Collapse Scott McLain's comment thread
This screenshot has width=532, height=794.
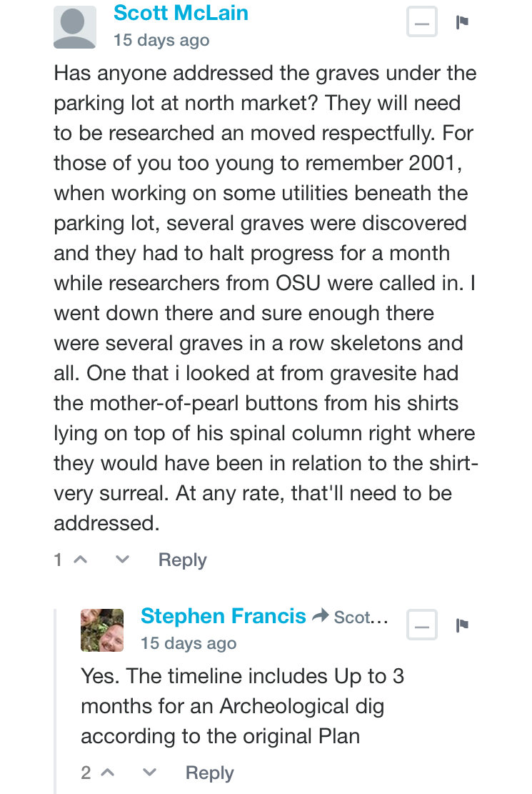[x=421, y=21]
